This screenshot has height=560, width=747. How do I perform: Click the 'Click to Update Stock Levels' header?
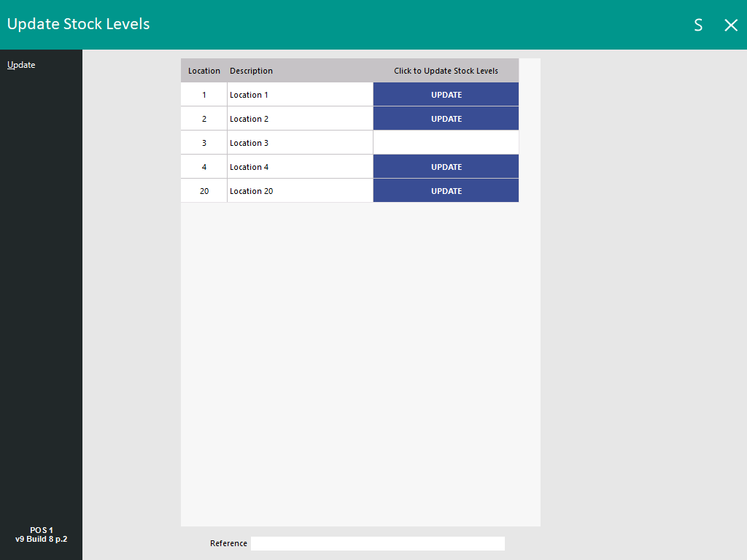point(446,71)
